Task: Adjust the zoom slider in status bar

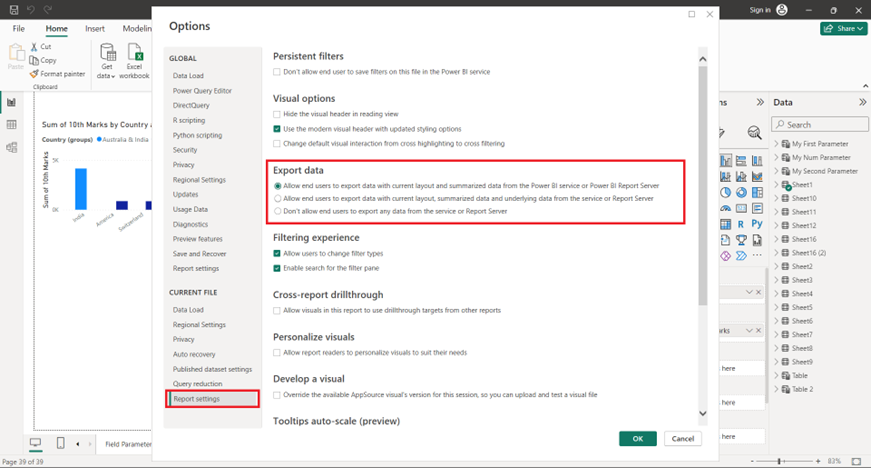Action: coord(781,461)
